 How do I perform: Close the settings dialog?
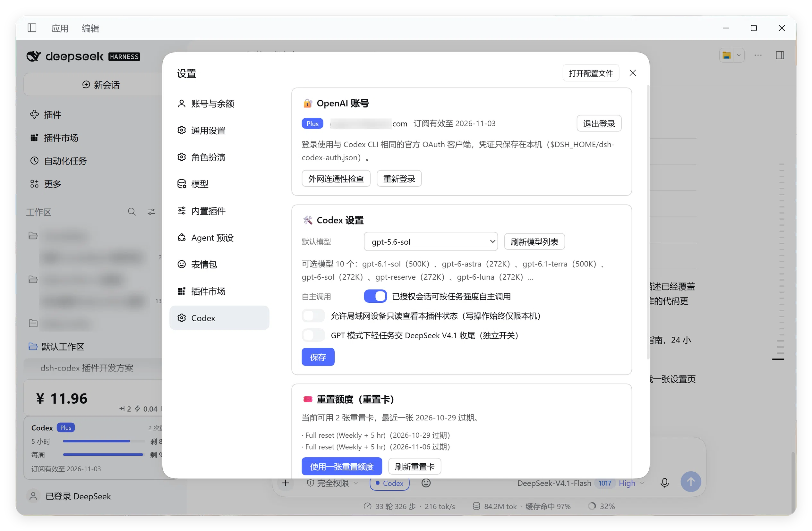tap(633, 73)
